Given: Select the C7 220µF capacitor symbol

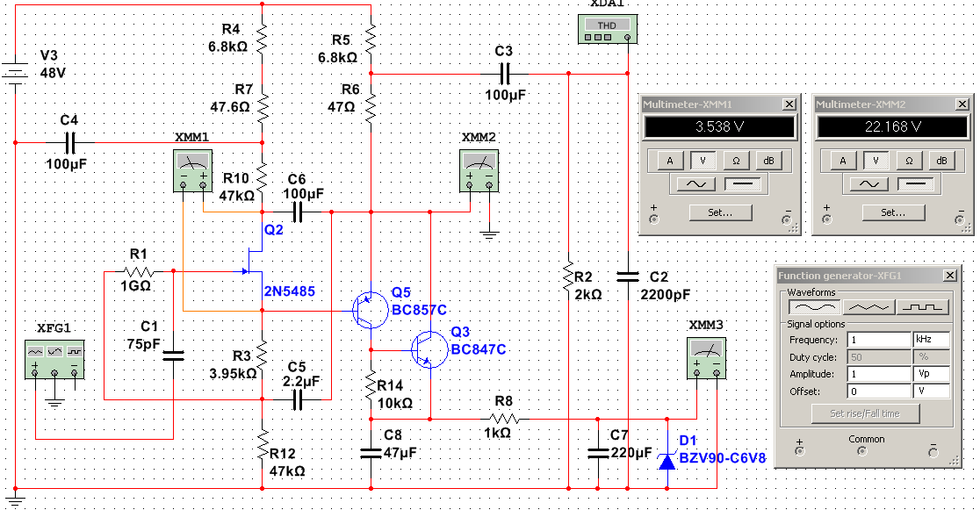Looking at the screenshot, I should pos(598,452).
